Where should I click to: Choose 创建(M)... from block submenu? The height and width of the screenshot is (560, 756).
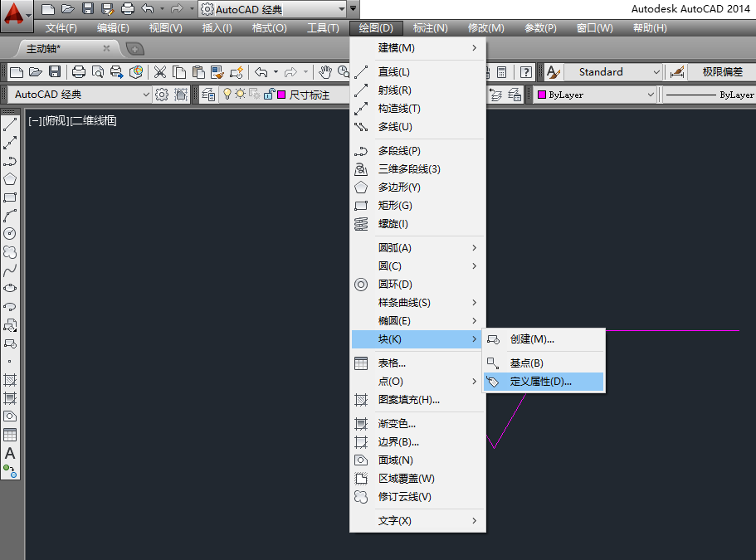click(x=544, y=339)
